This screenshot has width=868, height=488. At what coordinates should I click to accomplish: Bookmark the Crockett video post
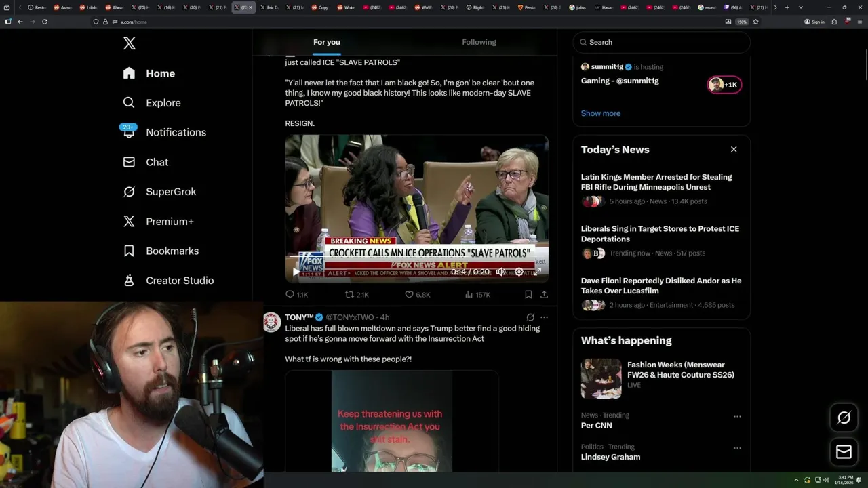(x=528, y=295)
